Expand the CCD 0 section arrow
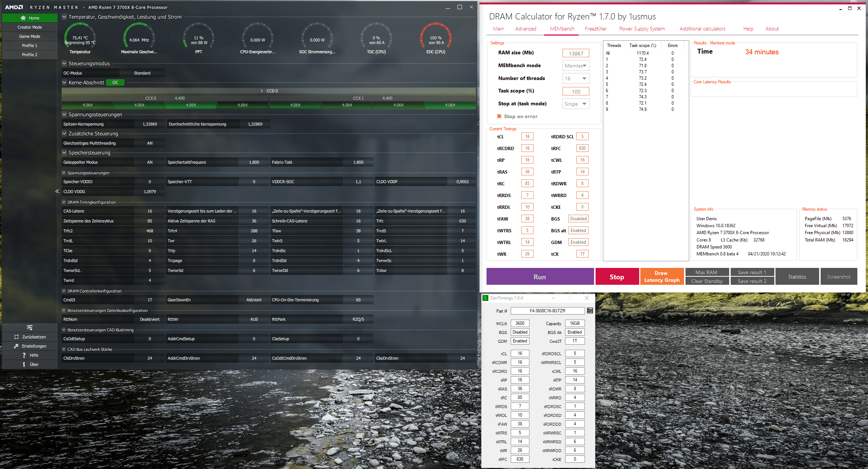Screen dimensions: 868x469 pos(261,91)
